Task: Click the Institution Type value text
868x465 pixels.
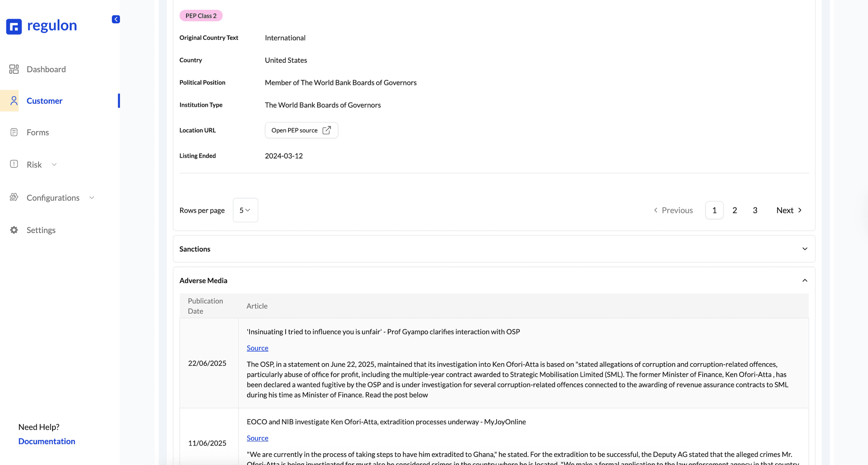Action: 323,105
